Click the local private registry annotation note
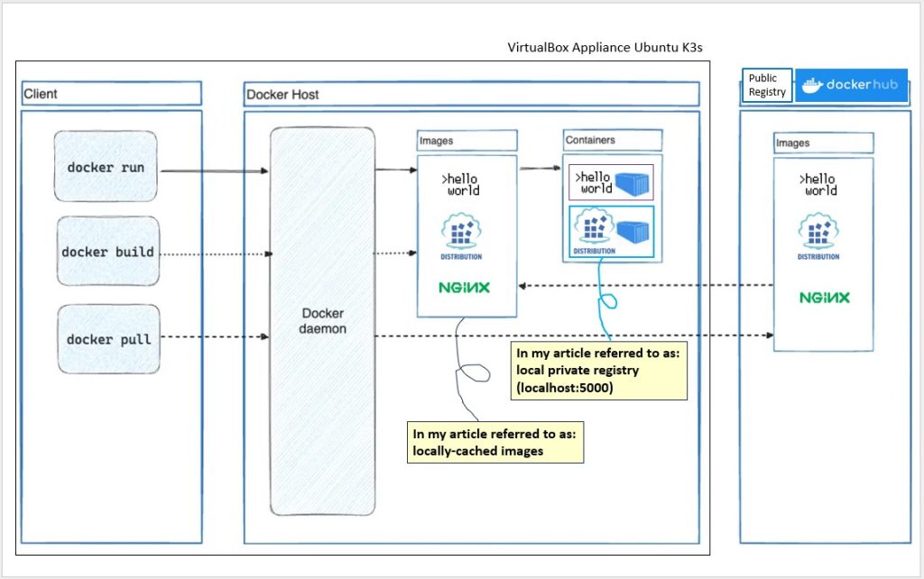This screenshot has height=579, width=924. [x=598, y=372]
